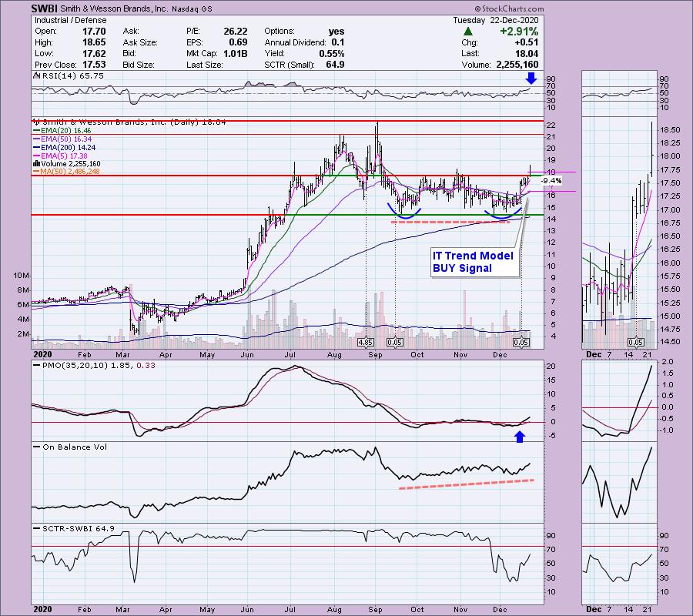Click the Chg value +0.51
Viewport: 693px width, 616px height.
pos(527,42)
